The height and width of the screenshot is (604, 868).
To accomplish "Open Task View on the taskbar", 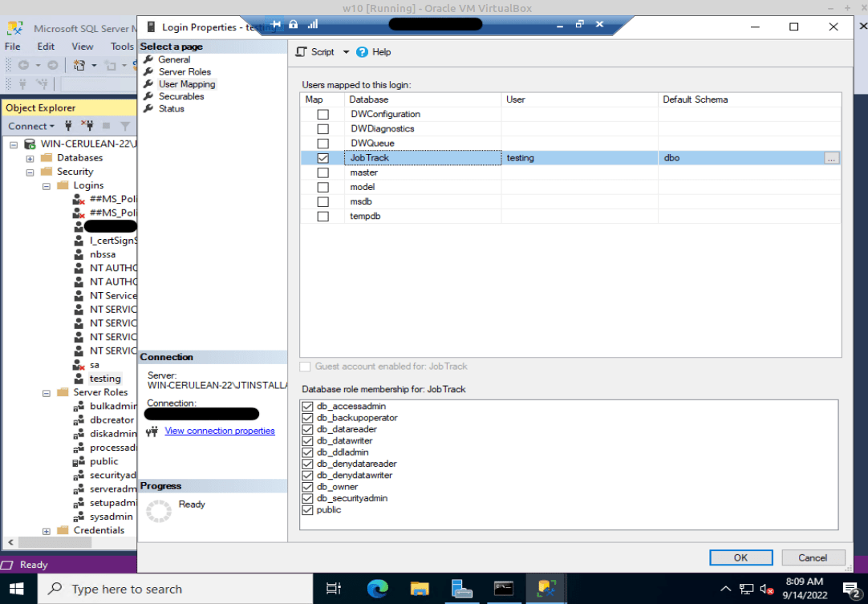I will click(x=333, y=589).
